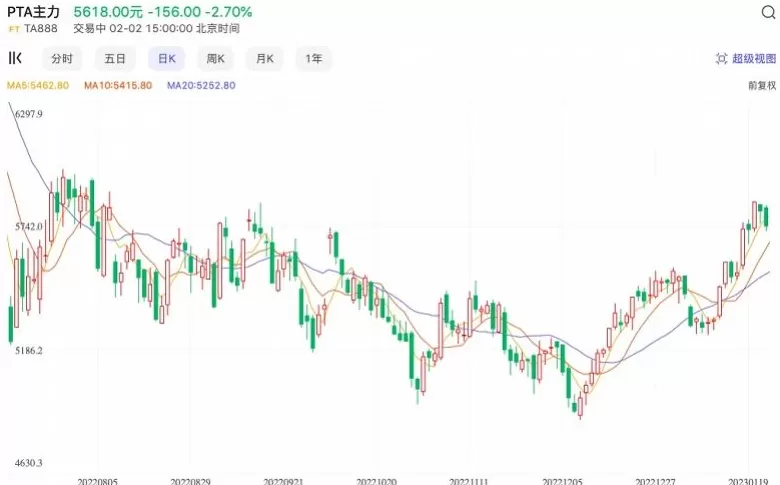This screenshot has height=485, width=780.
Task: Switch to the 周K weekly chart
Action: pyautogui.click(x=215, y=59)
